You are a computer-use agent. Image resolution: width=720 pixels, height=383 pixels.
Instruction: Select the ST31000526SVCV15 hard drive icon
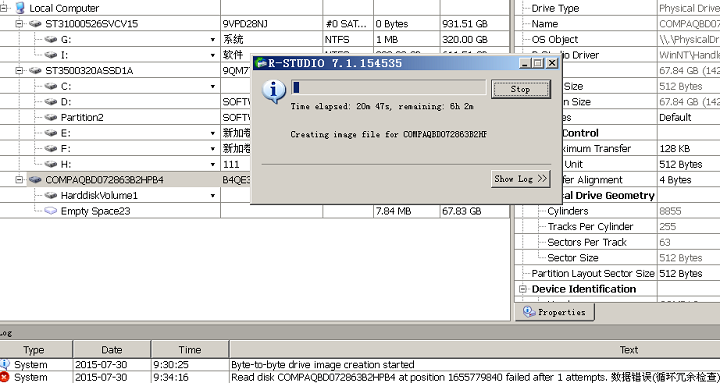pos(35,24)
